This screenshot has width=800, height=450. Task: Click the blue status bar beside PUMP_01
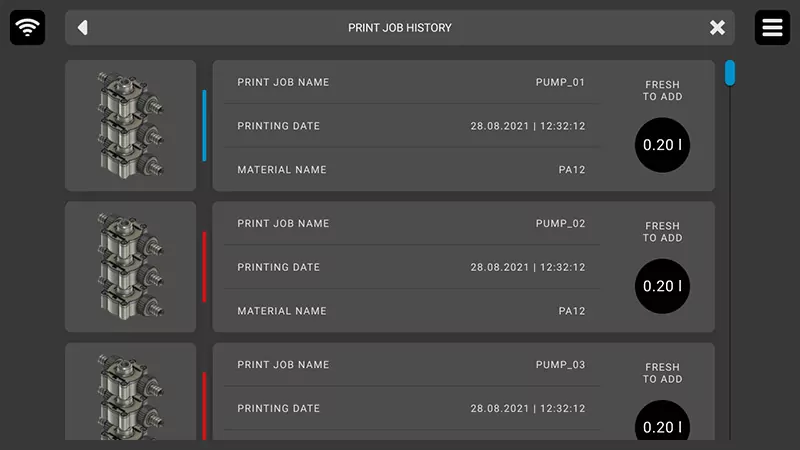[204, 126]
